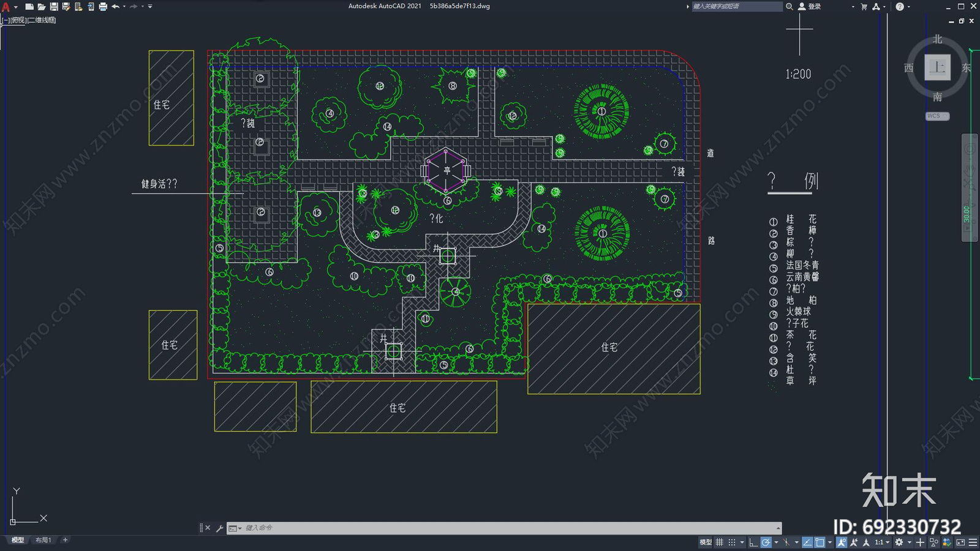Image resolution: width=980 pixels, height=551 pixels.
Task: Toggle clean screen icon in status bar
Action: point(960,542)
